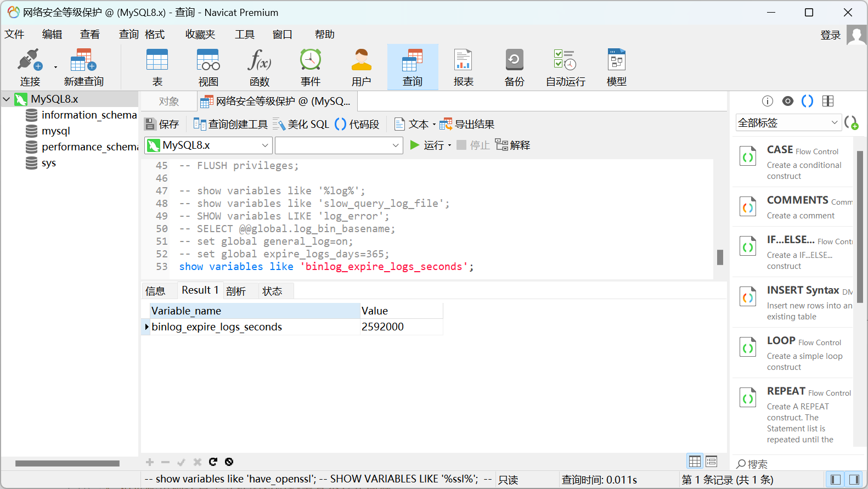The width and height of the screenshot is (868, 489).
Task: Open the 收藏夹 menu
Action: pos(200,35)
